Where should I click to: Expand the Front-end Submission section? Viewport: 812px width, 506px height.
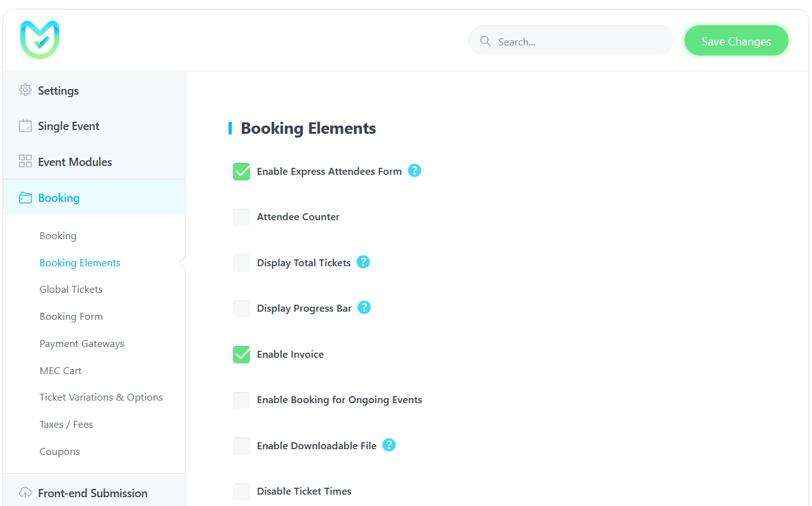94,493
